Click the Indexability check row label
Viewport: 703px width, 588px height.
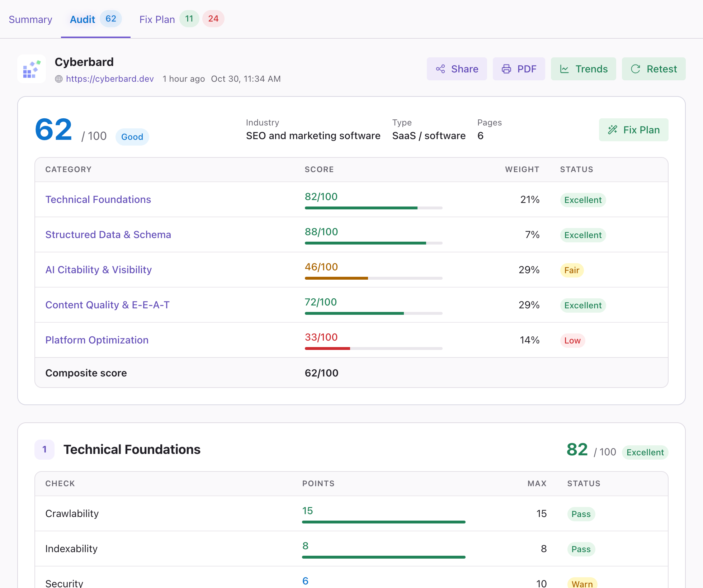(x=71, y=549)
